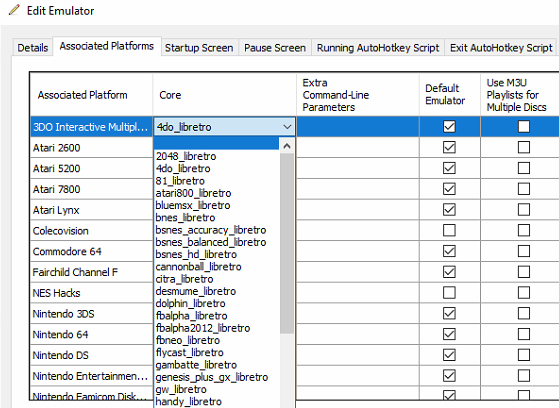
Task: Switch to the Details tab
Action: pos(32,47)
